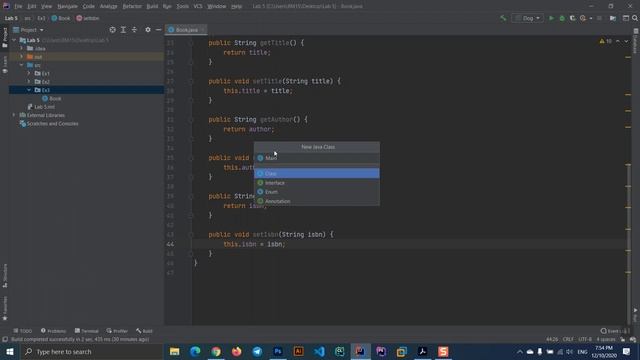Toggle the Database tool window on right edge
Image resolution: width=640 pixels, height=360 pixels.
[x=636, y=41]
